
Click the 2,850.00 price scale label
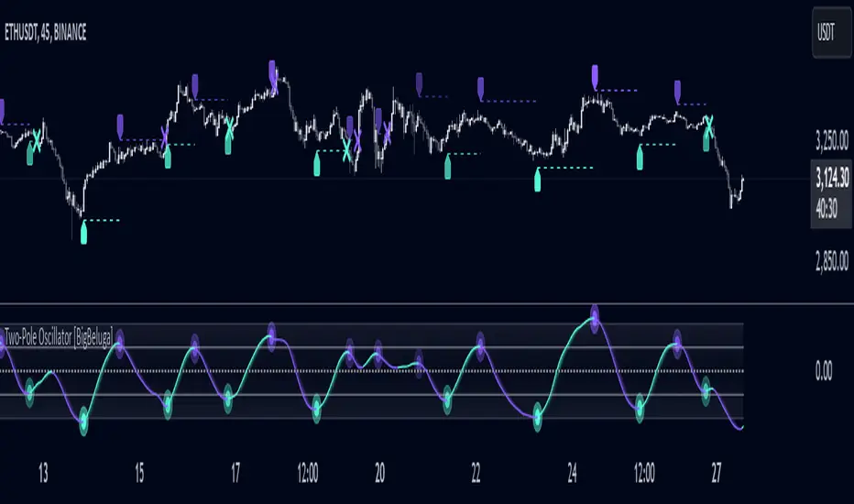click(x=832, y=262)
